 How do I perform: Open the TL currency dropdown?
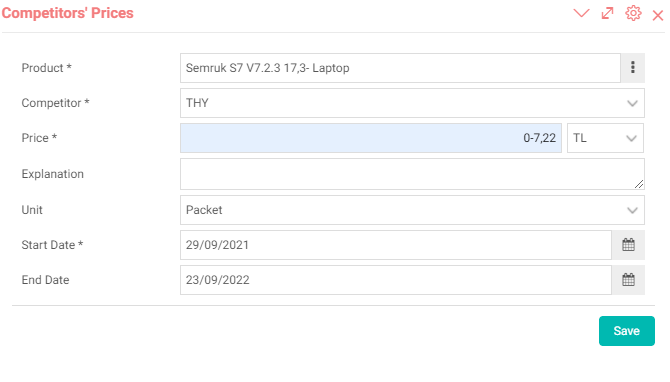click(x=605, y=138)
